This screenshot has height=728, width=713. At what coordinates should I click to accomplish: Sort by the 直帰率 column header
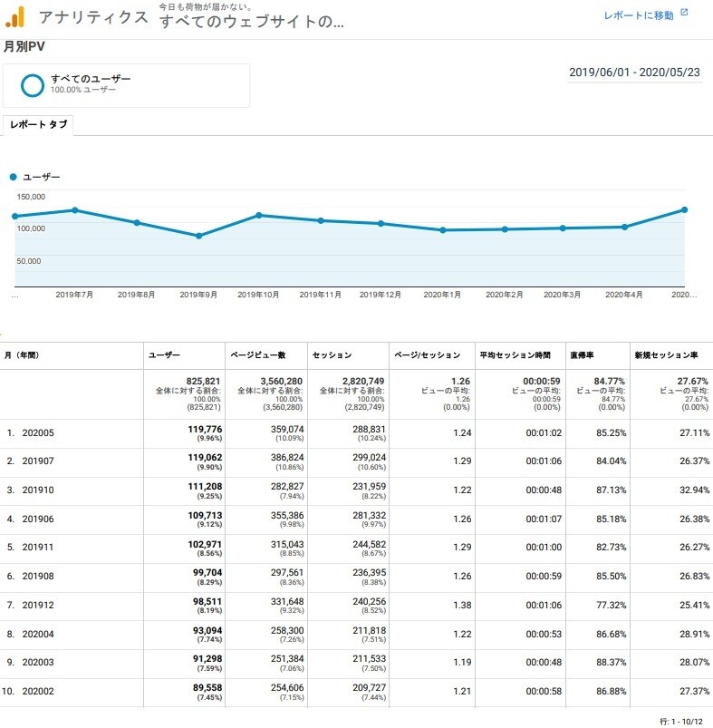[582, 355]
